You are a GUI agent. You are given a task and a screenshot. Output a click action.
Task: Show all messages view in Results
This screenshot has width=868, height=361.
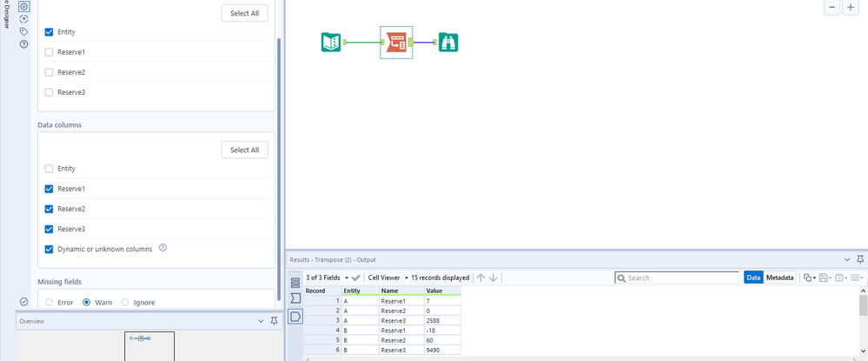(295, 282)
